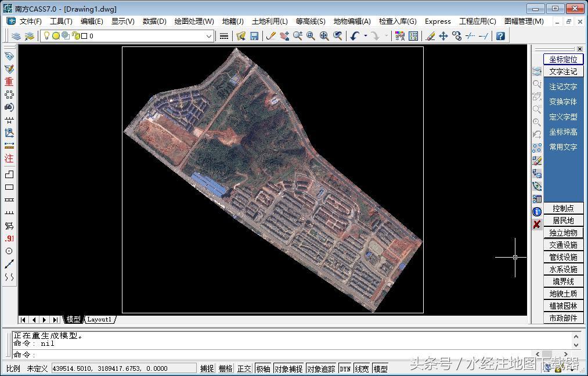Click the zoom extents crosshair magnifier
The width and height of the screenshot is (588, 376).
click(x=324, y=36)
